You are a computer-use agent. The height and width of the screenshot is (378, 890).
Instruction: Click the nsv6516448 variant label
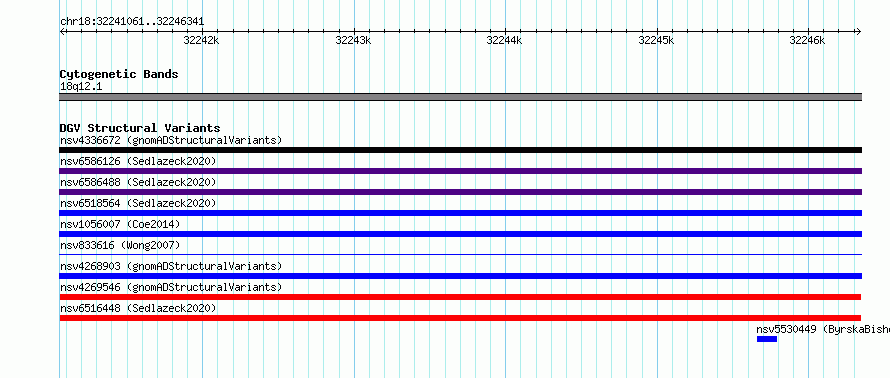click(x=138, y=308)
